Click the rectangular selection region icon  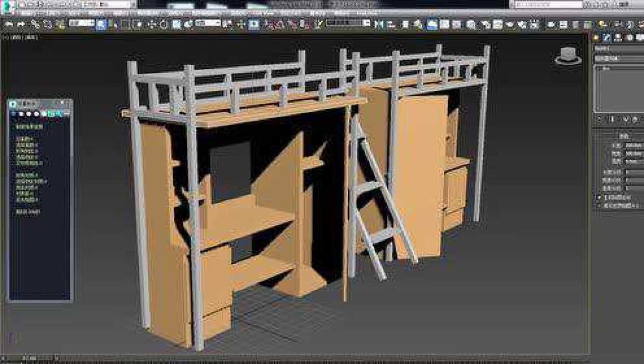(125, 24)
